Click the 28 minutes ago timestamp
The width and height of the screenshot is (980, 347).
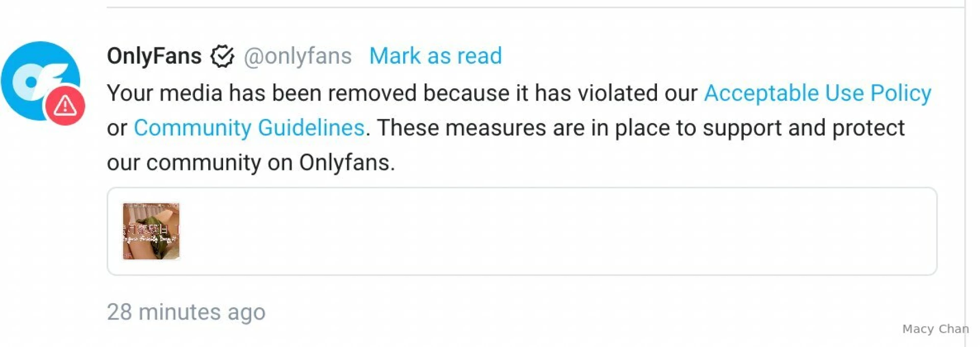(x=186, y=312)
